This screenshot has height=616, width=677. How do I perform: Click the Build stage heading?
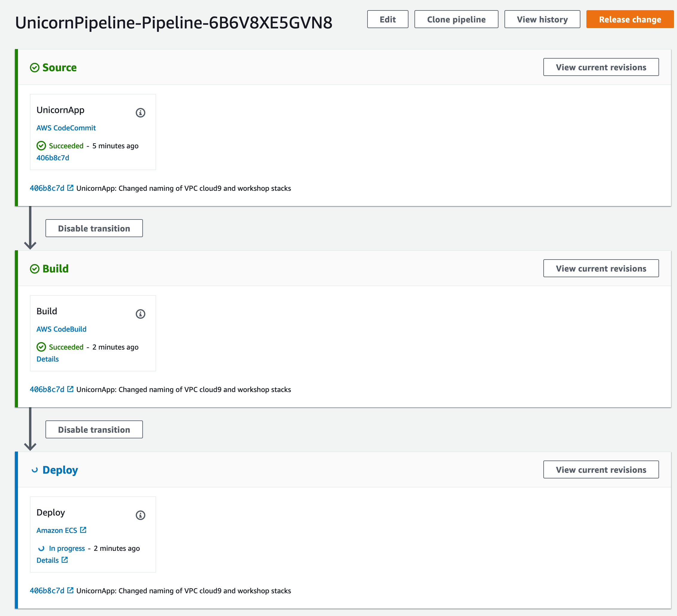(55, 269)
